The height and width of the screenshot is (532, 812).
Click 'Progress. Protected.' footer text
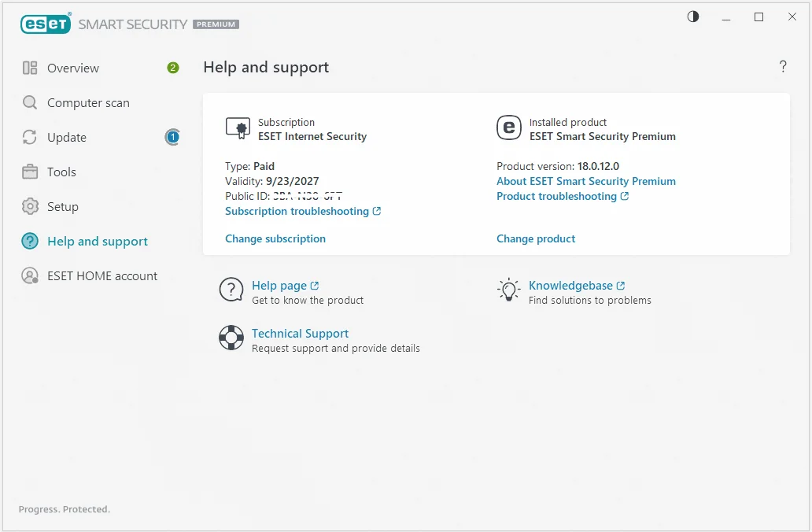coord(65,509)
